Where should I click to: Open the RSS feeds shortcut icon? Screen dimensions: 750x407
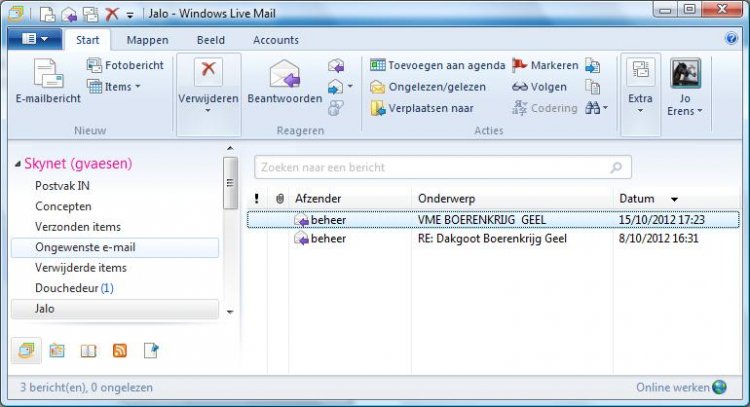pyautogui.click(x=120, y=351)
